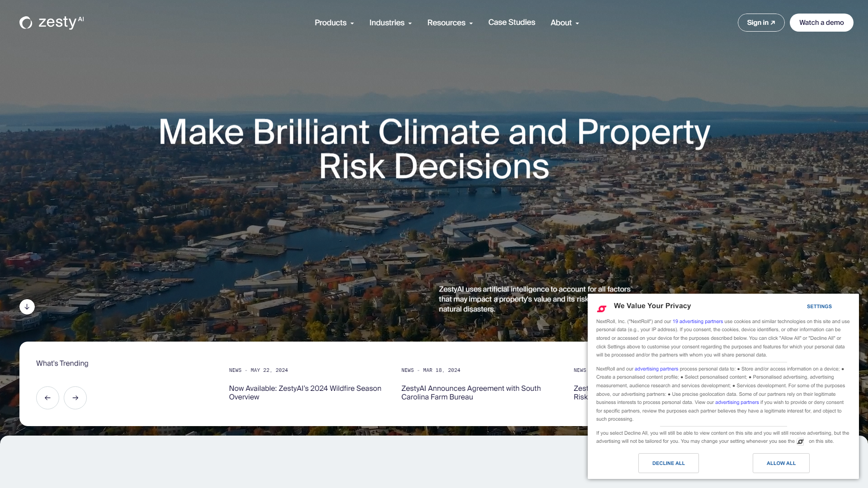Click Allow All cookies button
This screenshot has height=488, width=868.
click(781, 463)
